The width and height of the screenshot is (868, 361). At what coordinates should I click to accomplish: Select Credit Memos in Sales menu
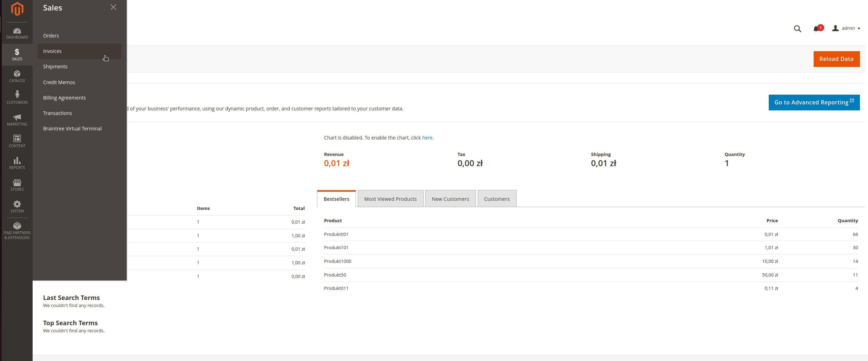tap(59, 82)
